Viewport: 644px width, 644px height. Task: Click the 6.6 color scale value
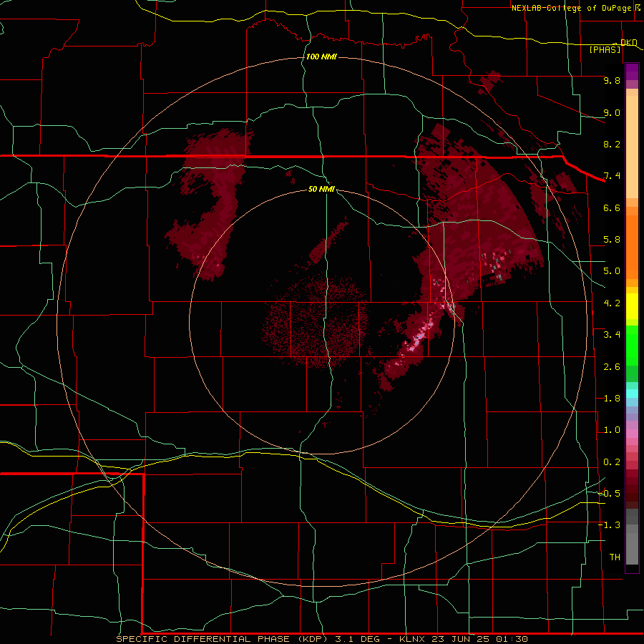pos(612,208)
